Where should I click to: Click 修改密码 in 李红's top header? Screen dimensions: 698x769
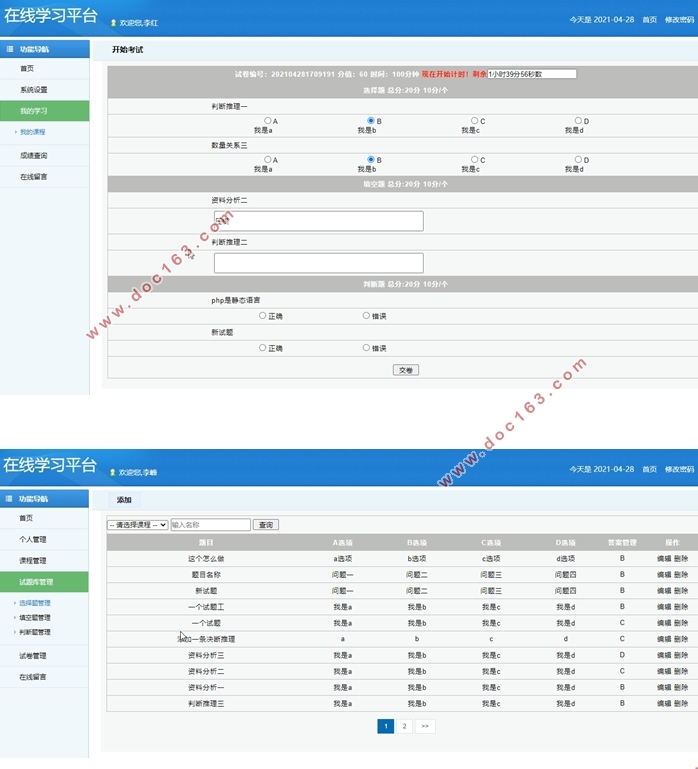(x=679, y=20)
